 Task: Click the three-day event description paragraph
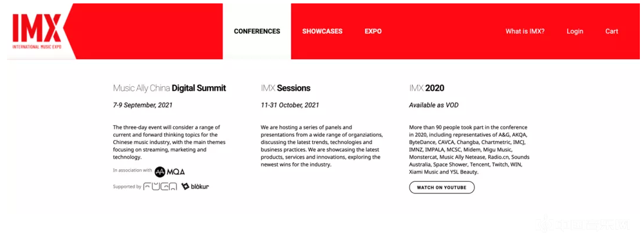coord(169,142)
